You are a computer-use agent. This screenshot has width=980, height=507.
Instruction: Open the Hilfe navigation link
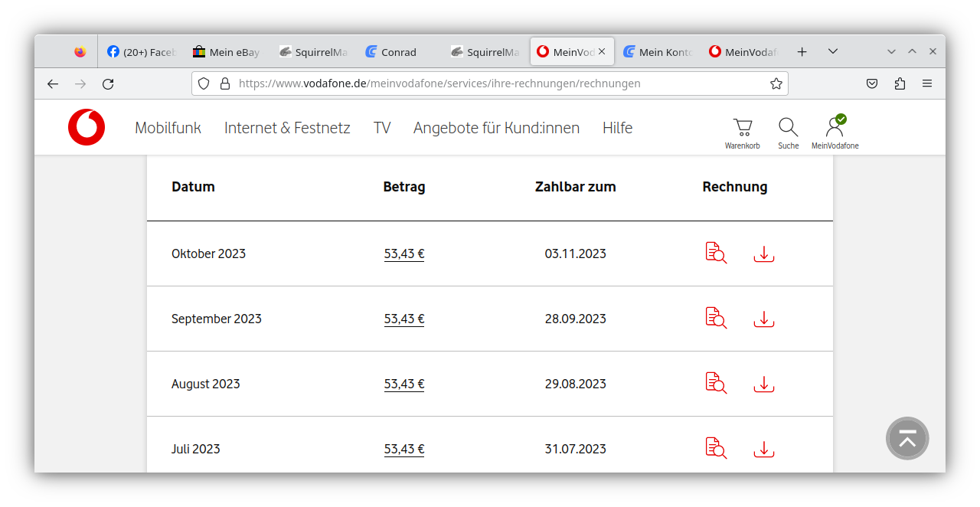click(x=617, y=128)
